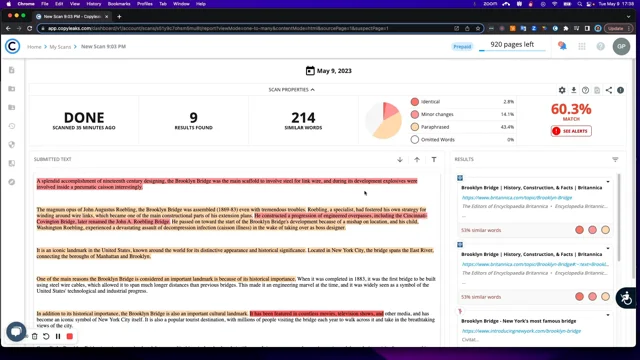This screenshot has height=360, width=640.
Task: Open the Profiles menu
Action: pos(144,4)
